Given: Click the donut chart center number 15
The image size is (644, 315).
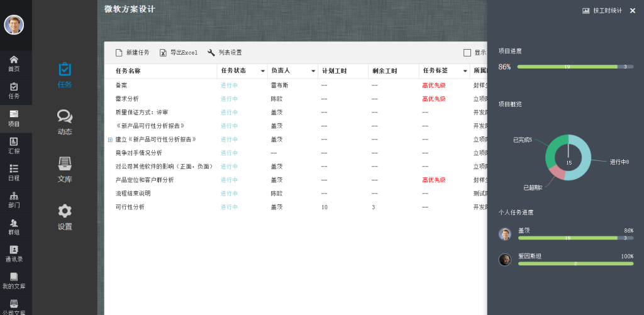Looking at the screenshot, I should (569, 163).
